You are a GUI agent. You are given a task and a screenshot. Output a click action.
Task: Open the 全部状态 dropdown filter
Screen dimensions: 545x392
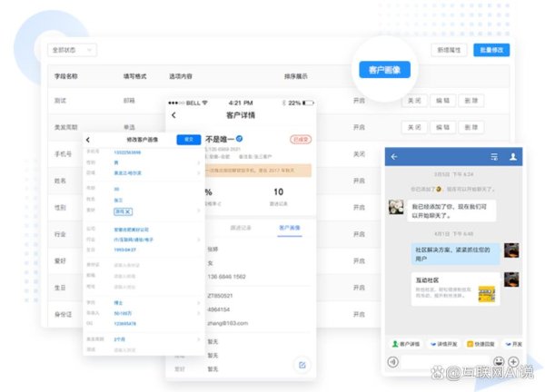point(72,50)
